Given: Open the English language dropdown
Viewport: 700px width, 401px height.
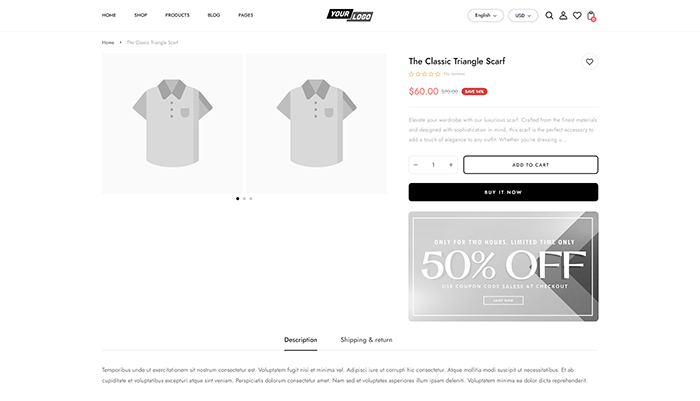Looking at the screenshot, I should pyautogui.click(x=486, y=16).
